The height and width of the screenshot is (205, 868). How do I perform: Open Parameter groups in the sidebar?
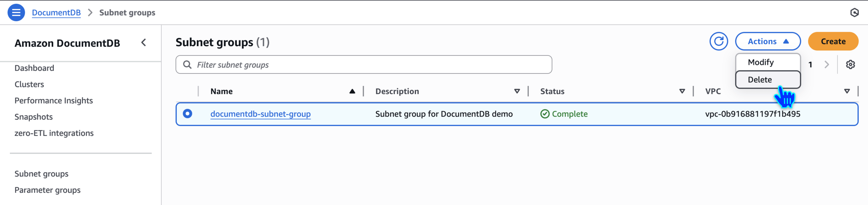click(47, 190)
